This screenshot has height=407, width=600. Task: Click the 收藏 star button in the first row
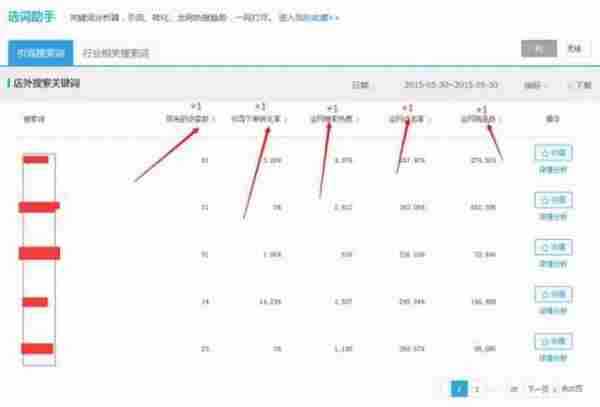coord(553,153)
